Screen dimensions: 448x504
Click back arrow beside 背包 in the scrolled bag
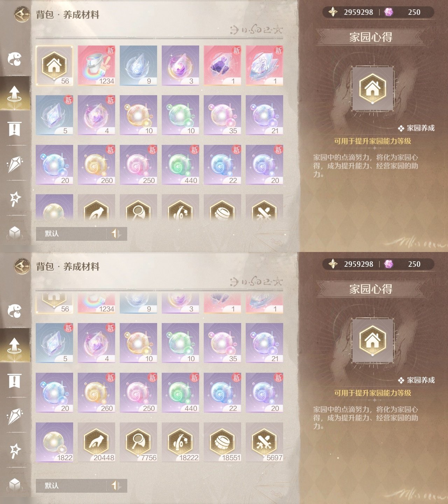(22, 266)
